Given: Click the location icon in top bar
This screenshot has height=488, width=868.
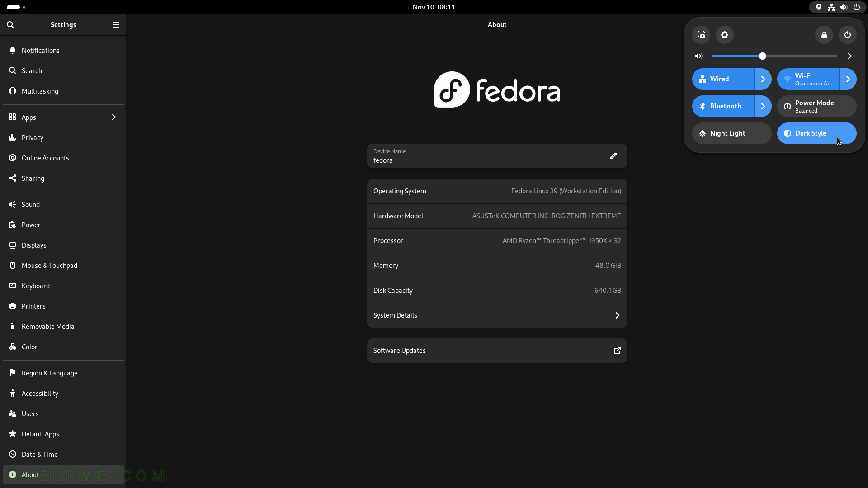Looking at the screenshot, I should click(819, 7).
